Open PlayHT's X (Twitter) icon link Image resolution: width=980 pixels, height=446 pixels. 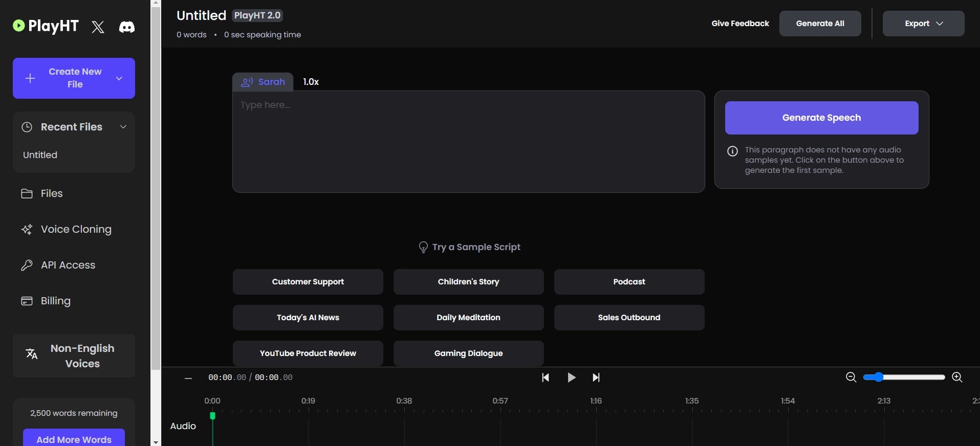98,27
